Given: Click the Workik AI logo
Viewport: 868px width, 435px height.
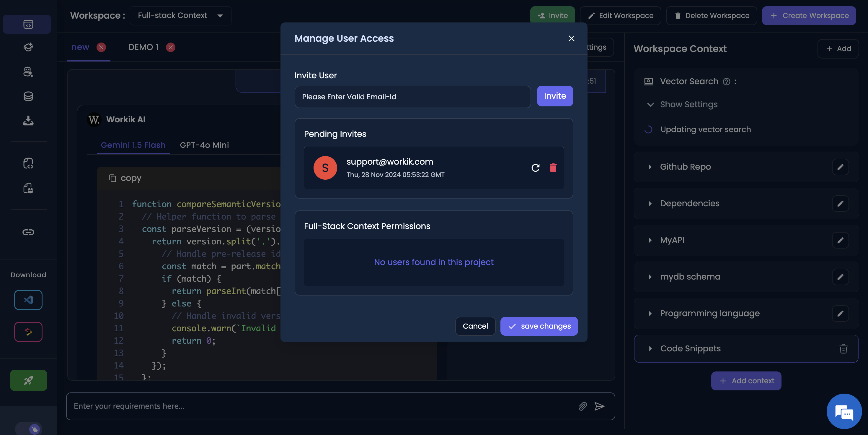Looking at the screenshot, I should point(94,119).
